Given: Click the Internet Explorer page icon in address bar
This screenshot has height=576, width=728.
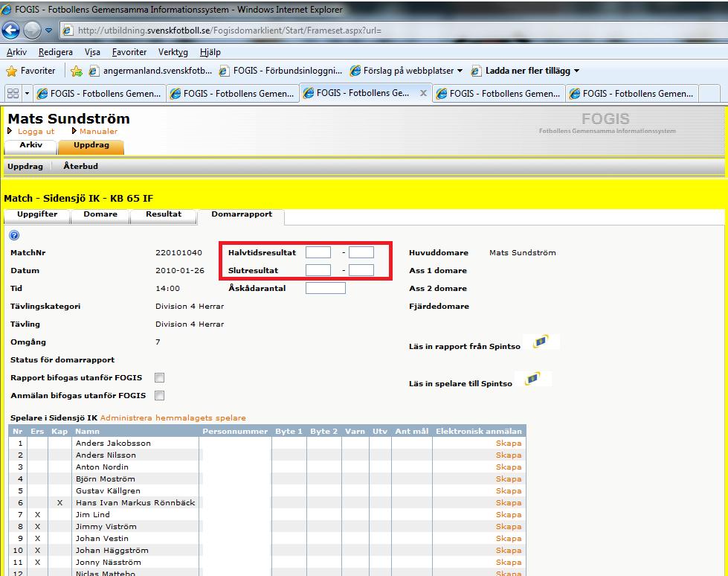Looking at the screenshot, I should click(68, 31).
